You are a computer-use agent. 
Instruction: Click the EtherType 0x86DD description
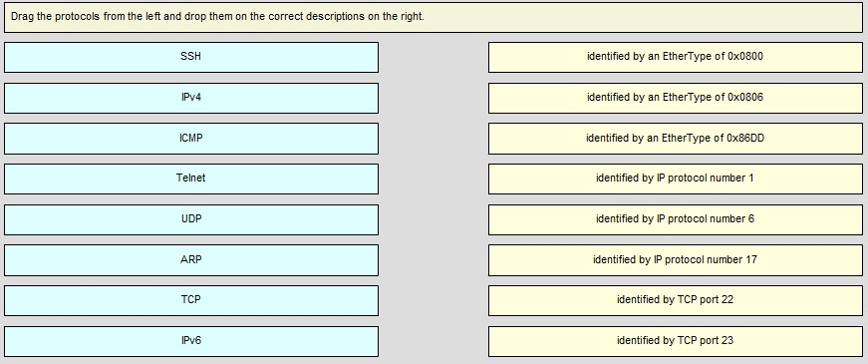pyautogui.click(x=676, y=139)
